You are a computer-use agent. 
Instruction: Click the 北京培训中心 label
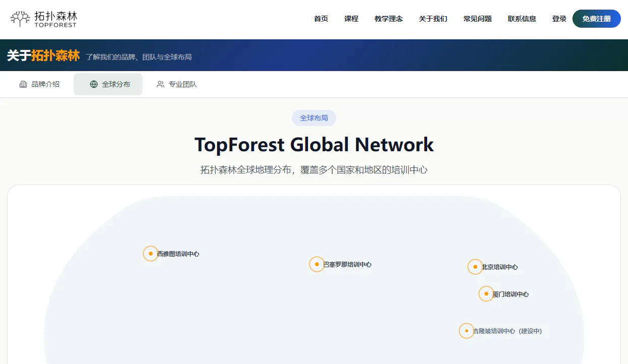(500, 267)
